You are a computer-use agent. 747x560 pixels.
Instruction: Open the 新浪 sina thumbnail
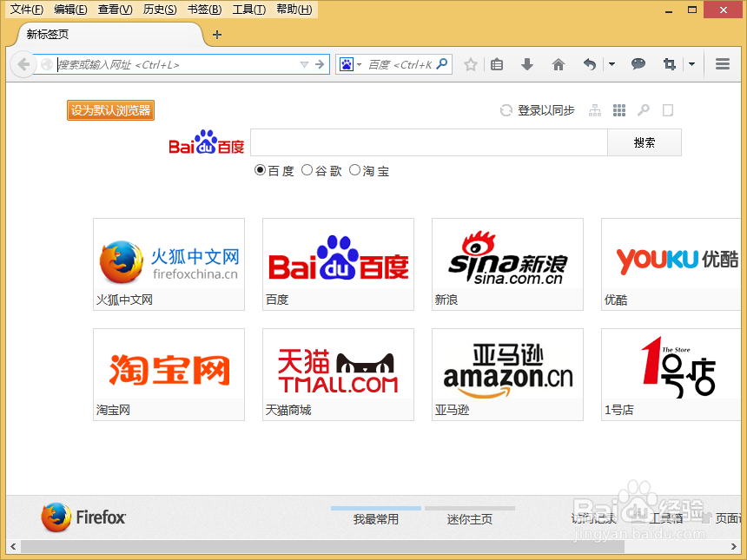click(x=507, y=264)
